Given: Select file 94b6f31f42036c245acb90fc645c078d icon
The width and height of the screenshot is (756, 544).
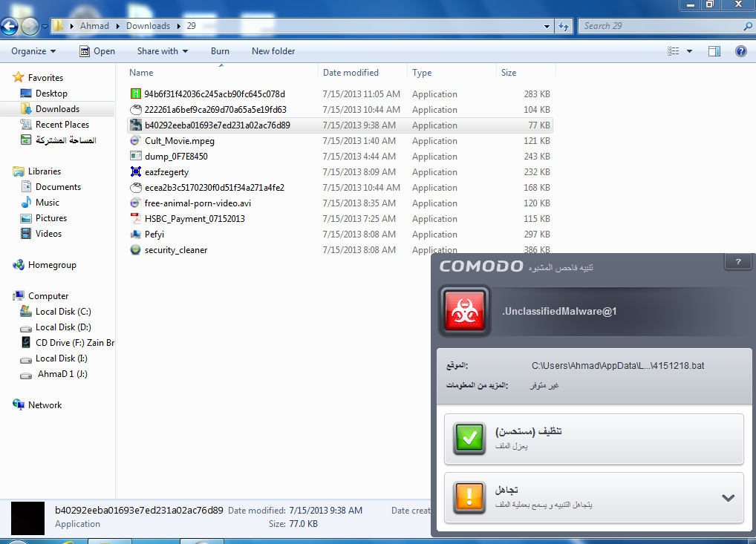Looking at the screenshot, I should tap(136, 94).
